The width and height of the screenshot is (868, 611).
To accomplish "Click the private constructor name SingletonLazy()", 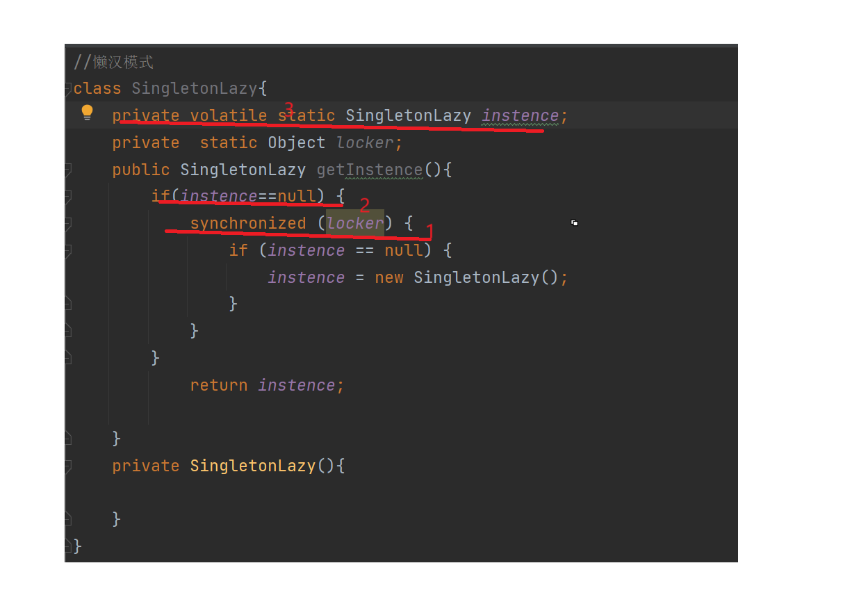I will [x=263, y=466].
